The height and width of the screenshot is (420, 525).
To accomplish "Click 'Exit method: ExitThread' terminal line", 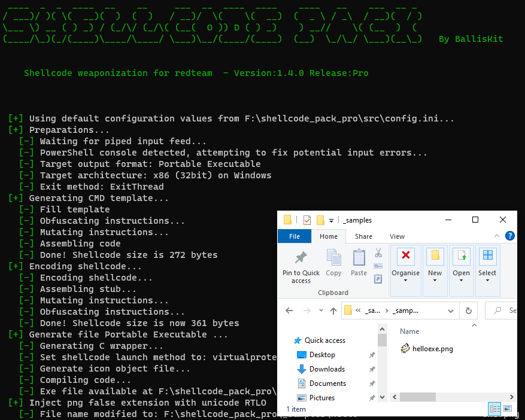I will [102, 187].
